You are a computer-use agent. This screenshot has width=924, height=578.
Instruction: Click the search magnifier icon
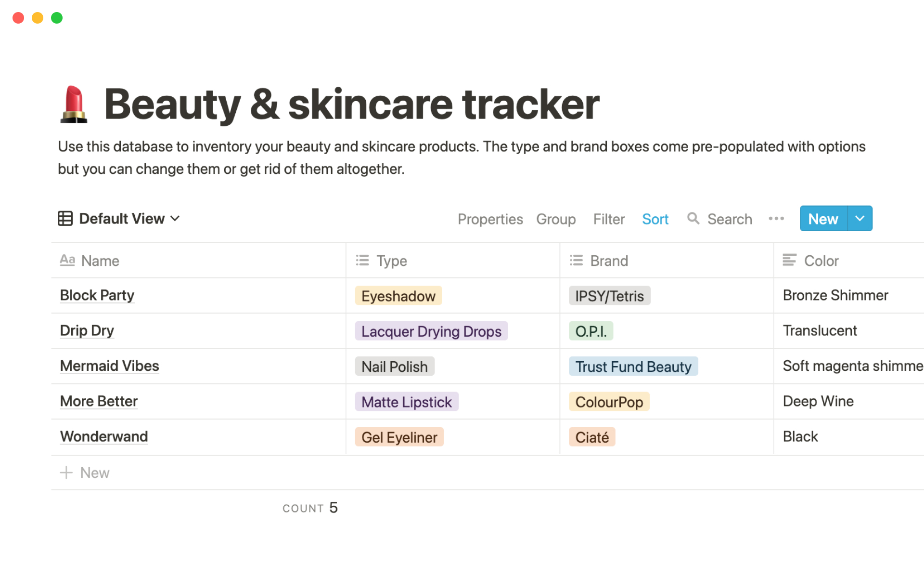pyautogui.click(x=693, y=219)
